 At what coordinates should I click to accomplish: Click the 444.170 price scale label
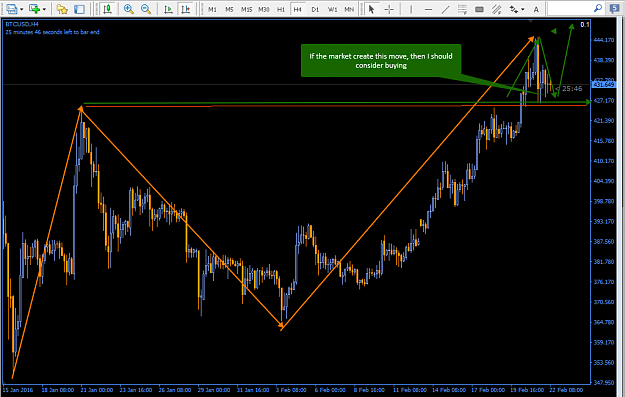tap(604, 40)
